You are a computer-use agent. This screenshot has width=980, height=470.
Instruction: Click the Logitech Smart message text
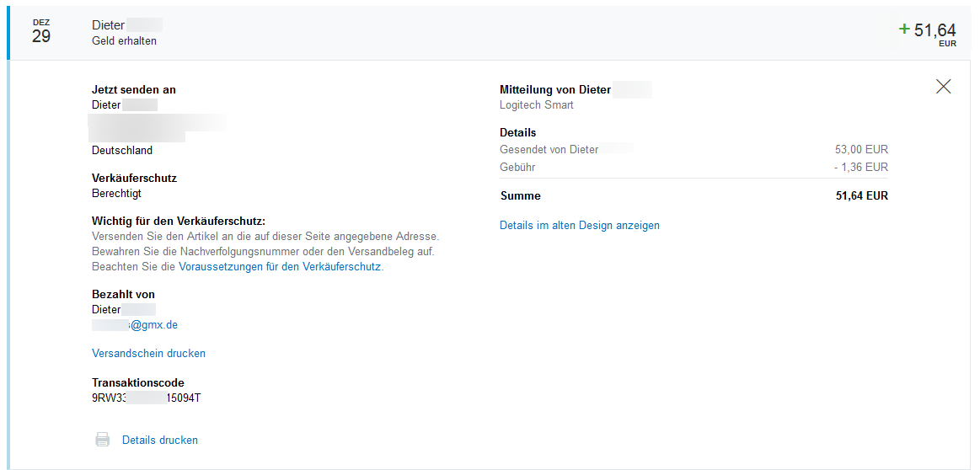[537, 105]
